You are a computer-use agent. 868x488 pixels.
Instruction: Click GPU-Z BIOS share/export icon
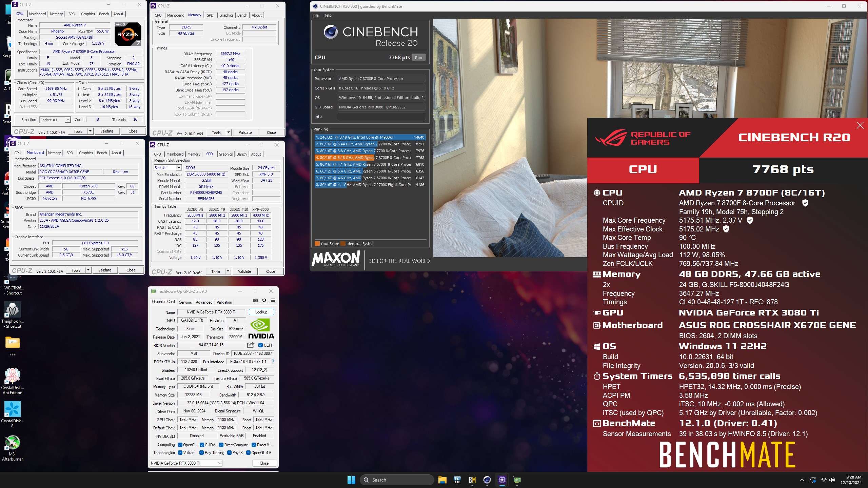click(251, 345)
